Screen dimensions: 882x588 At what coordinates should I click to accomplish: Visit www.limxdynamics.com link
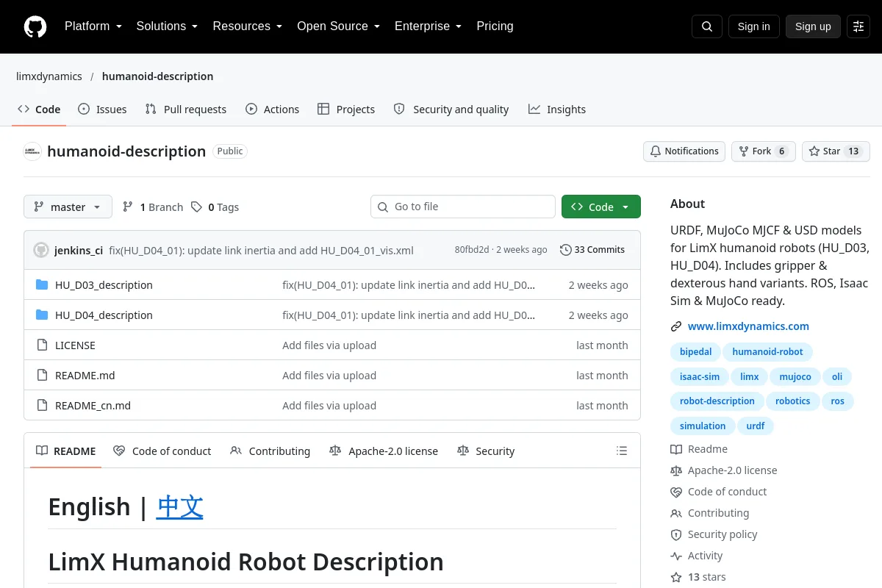pos(748,326)
